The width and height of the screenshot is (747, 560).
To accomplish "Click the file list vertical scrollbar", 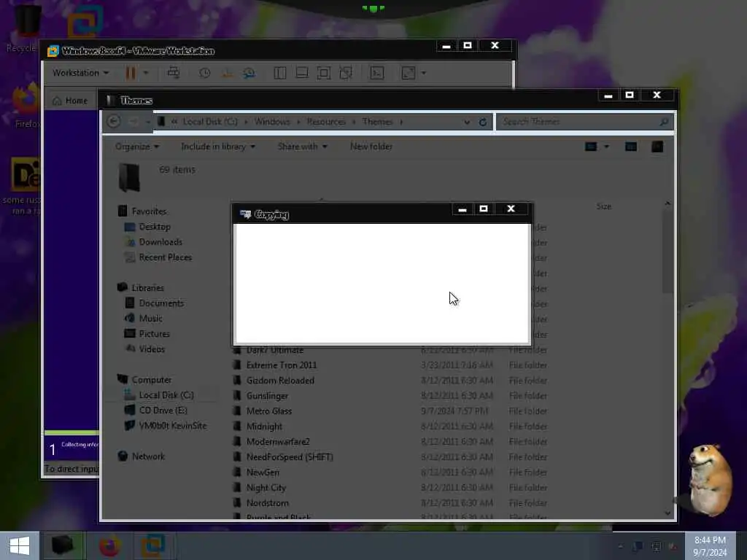I will 667,252.
